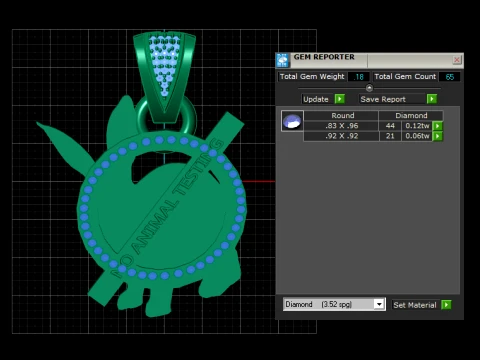Click the green arrow next to Save Report
480x360 pixels.
click(432, 99)
